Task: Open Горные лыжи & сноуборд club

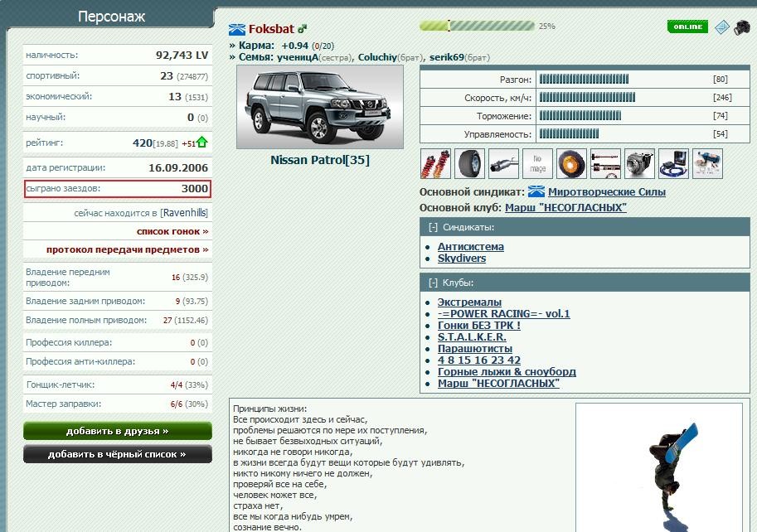Action: coord(507,371)
